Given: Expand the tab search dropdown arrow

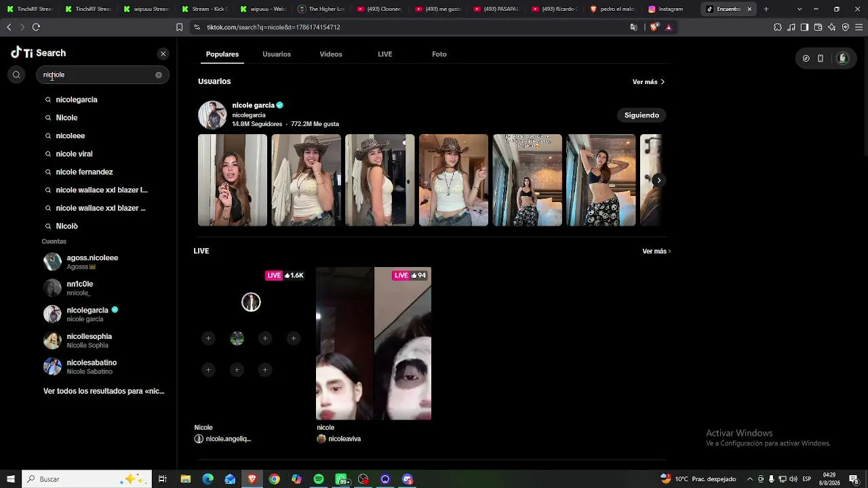Looking at the screenshot, I should tap(800, 9).
